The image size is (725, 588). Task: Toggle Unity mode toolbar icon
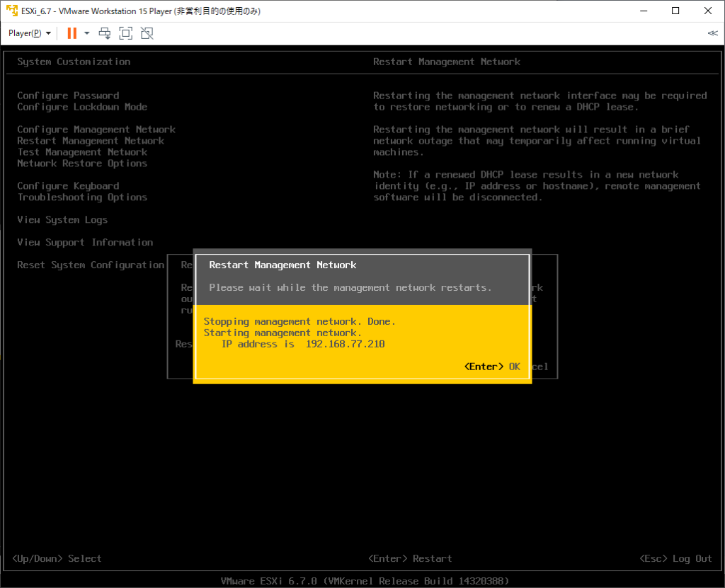(x=147, y=33)
